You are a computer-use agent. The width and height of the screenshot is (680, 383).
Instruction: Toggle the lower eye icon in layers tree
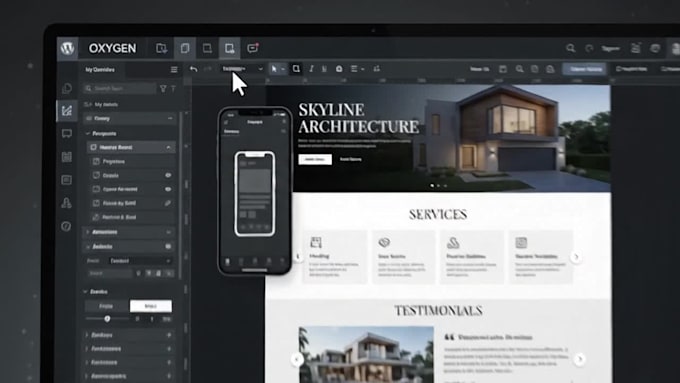(x=168, y=189)
